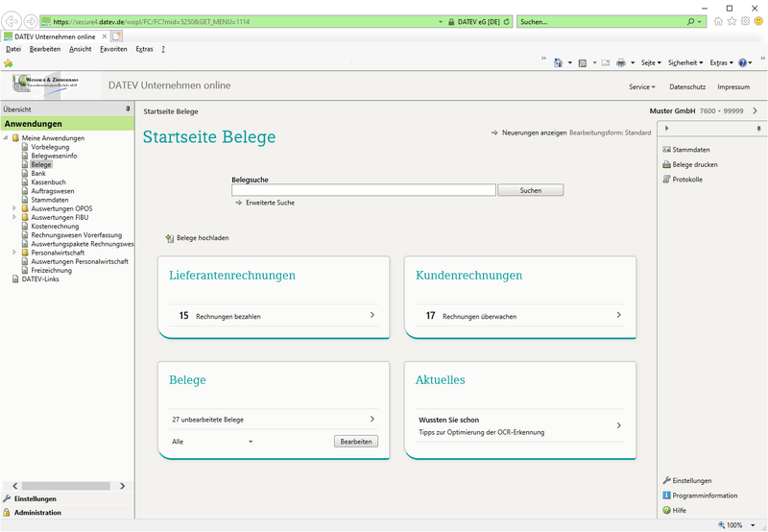The width and height of the screenshot is (768, 532).
Task: Open the zoom level dropdown at 100%
Action: tap(753, 525)
